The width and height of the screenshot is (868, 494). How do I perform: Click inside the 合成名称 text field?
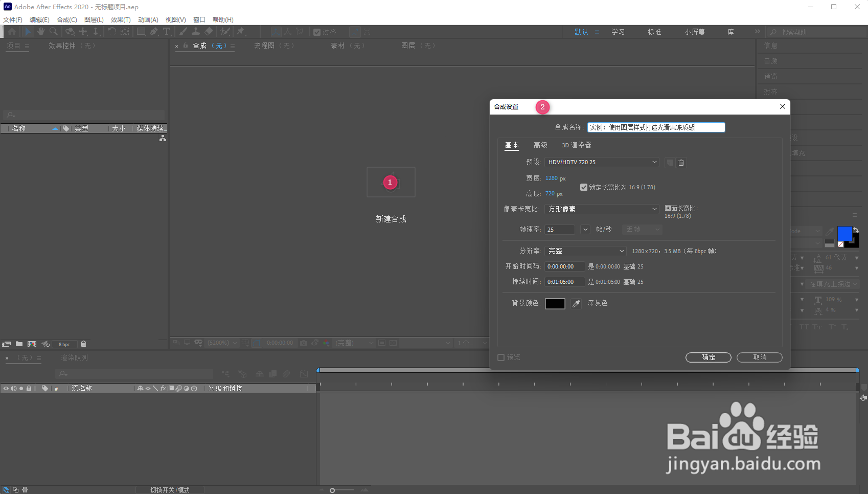(x=656, y=127)
